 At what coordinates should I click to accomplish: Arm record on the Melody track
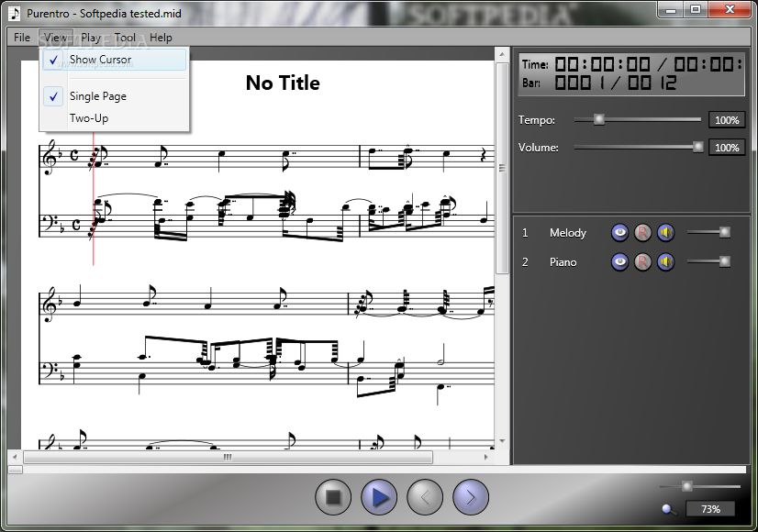click(642, 233)
